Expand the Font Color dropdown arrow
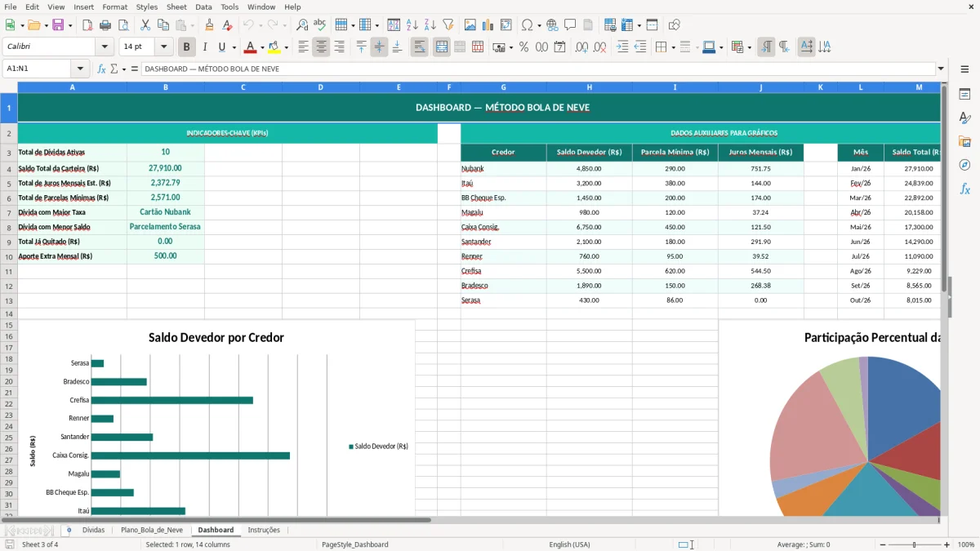The height and width of the screenshot is (551, 980). 264,47
